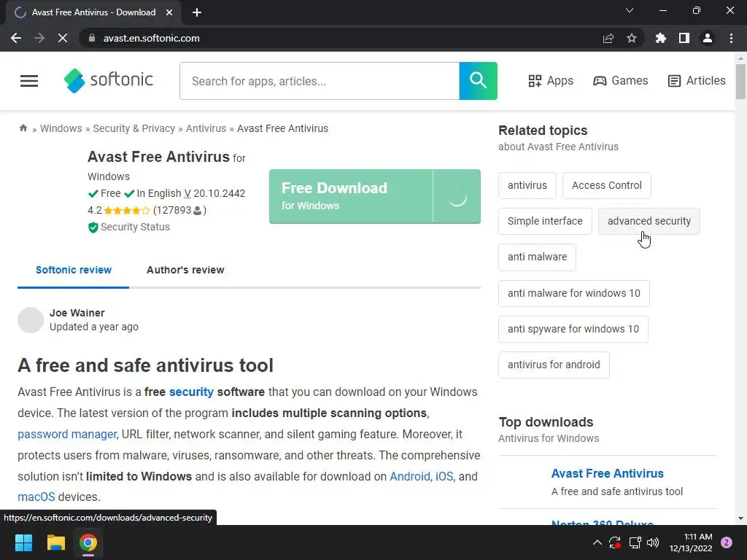Click the Joe Wainer author name
Image resolution: width=747 pixels, height=560 pixels.
pyautogui.click(x=77, y=313)
